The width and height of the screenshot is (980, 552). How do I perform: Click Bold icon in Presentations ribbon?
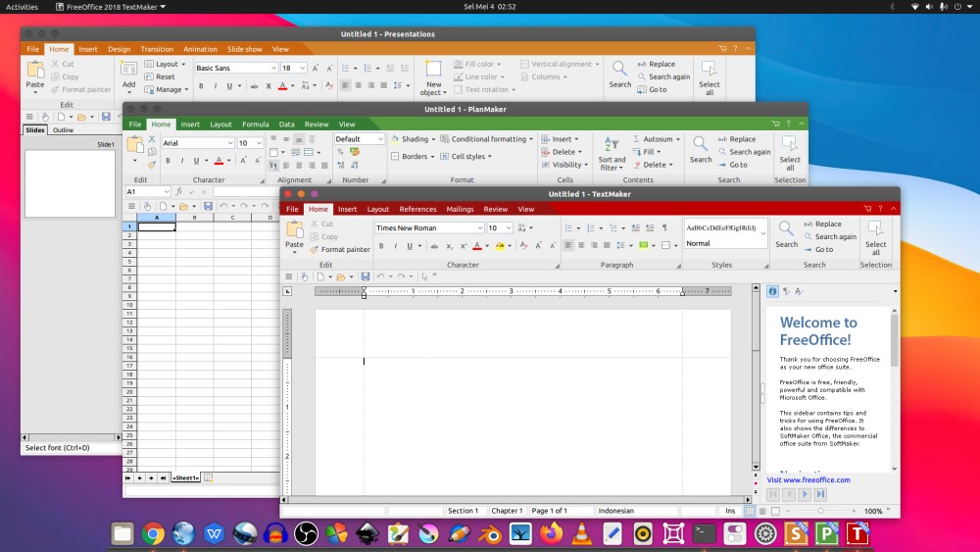201,85
